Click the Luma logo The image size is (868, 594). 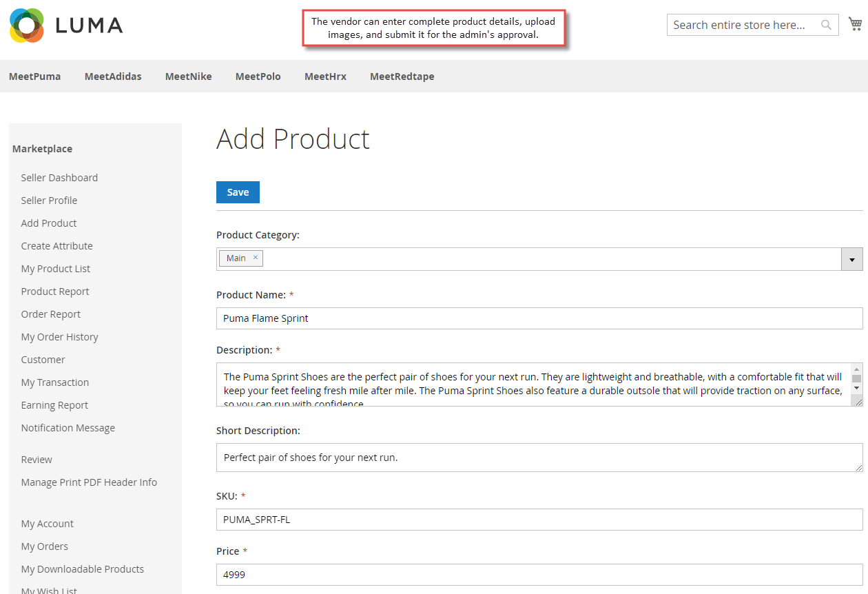pos(66,25)
